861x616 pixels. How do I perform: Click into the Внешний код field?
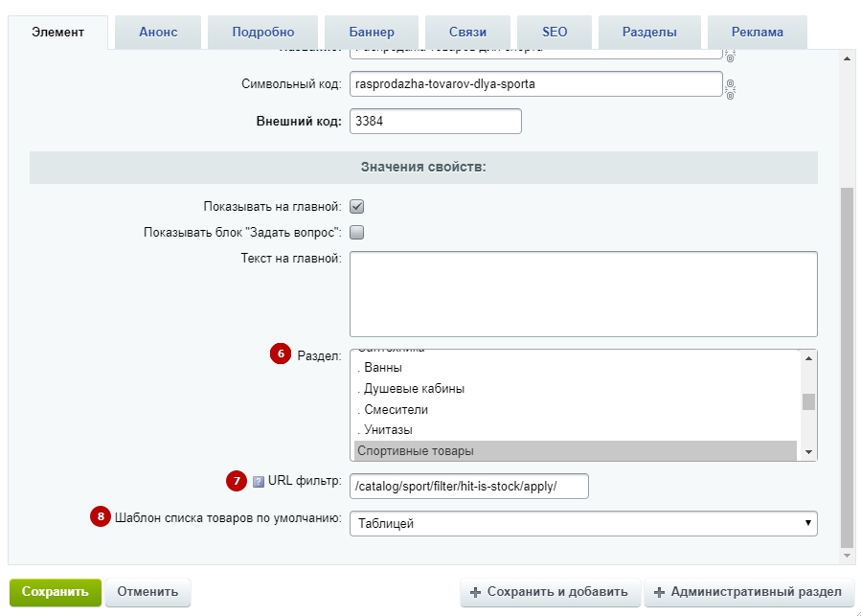point(436,121)
